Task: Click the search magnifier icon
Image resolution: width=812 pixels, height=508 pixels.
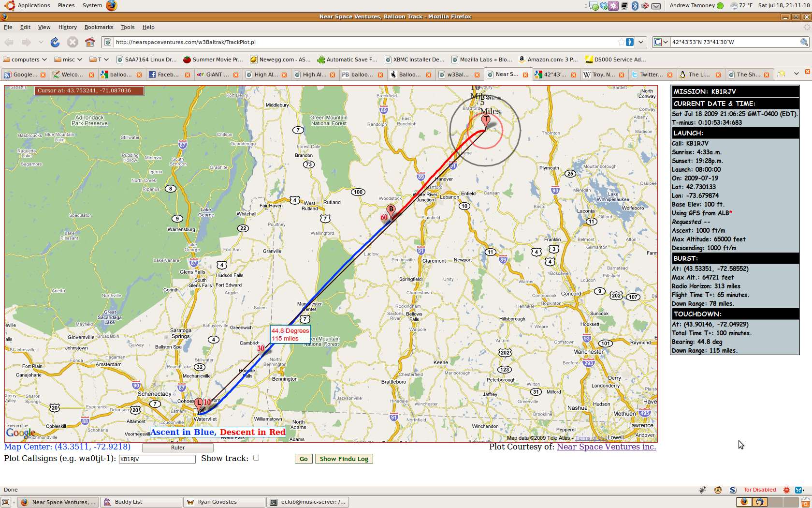Action: [804, 42]
